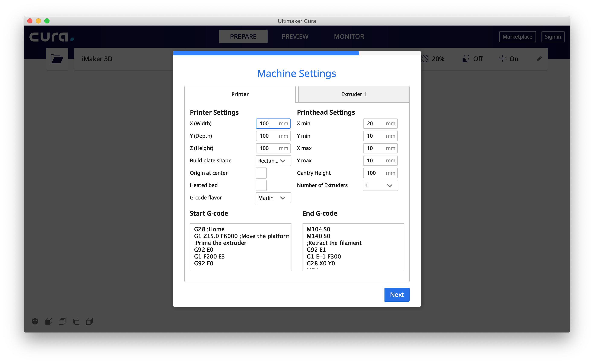Select the front view cube icon
Viewport: 594px width, 364px height.
click(49, 321)
